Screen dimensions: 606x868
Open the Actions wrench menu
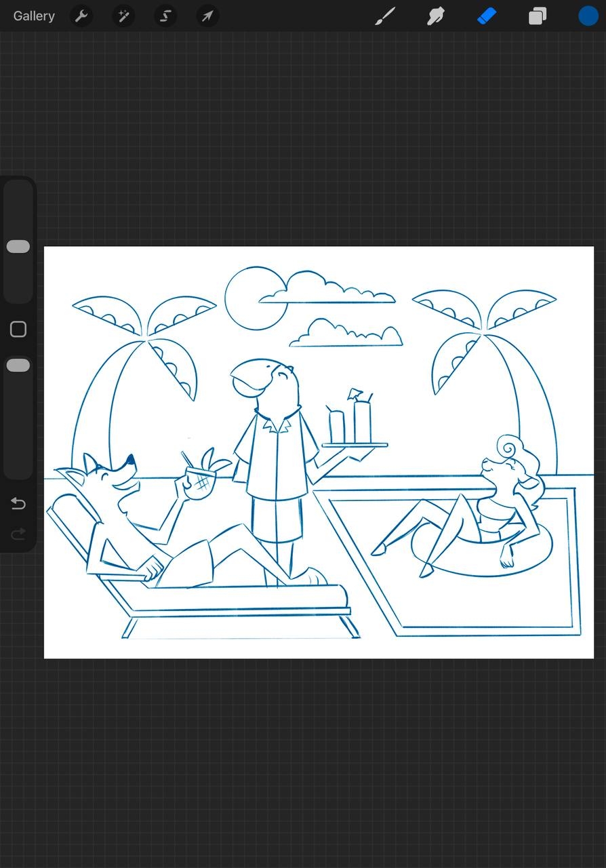pyautogui.click(x=81, y=16)
